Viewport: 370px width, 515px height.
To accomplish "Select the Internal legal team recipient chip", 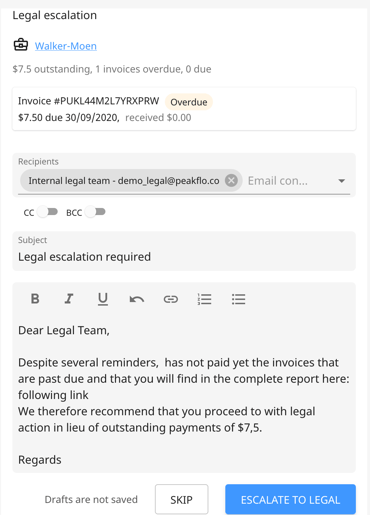I will pyautogui.click(x=124, y=181).
